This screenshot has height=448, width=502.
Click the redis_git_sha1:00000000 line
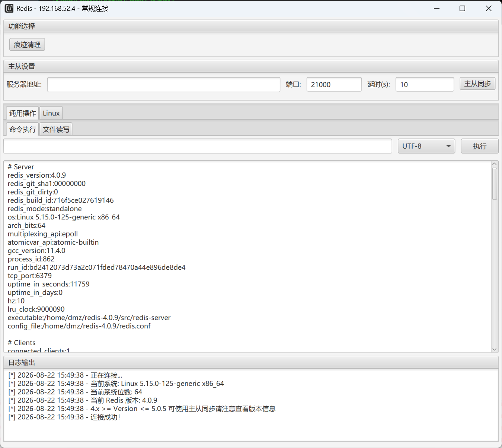coord(47,184)
